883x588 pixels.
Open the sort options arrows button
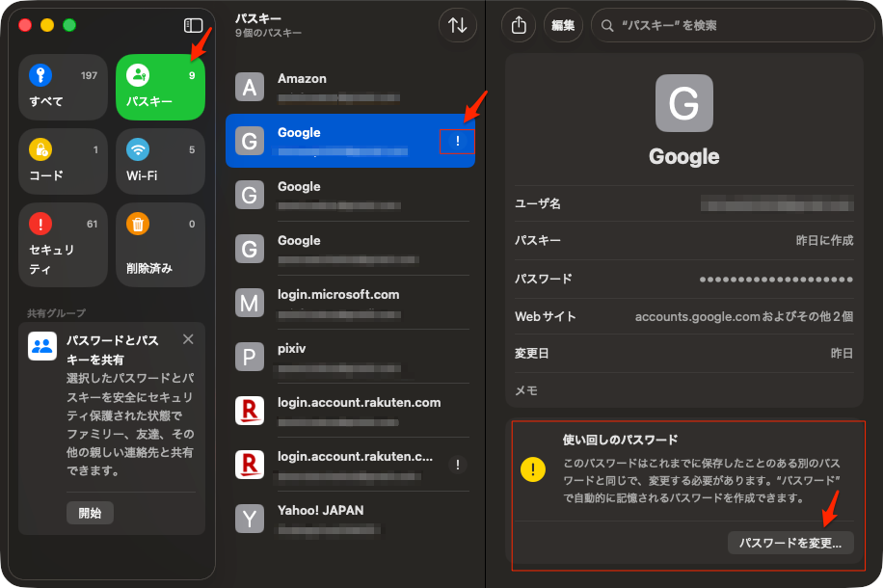457,25
